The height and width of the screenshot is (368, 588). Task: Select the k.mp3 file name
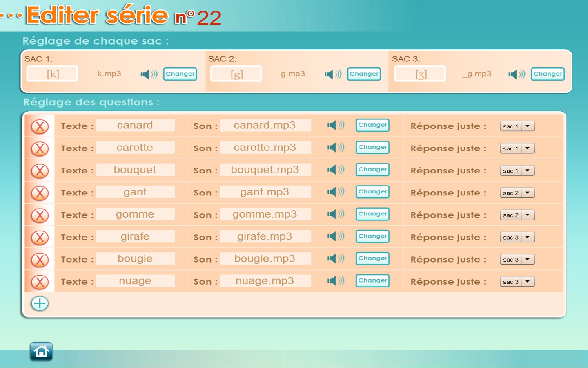[x=109, y=74]
